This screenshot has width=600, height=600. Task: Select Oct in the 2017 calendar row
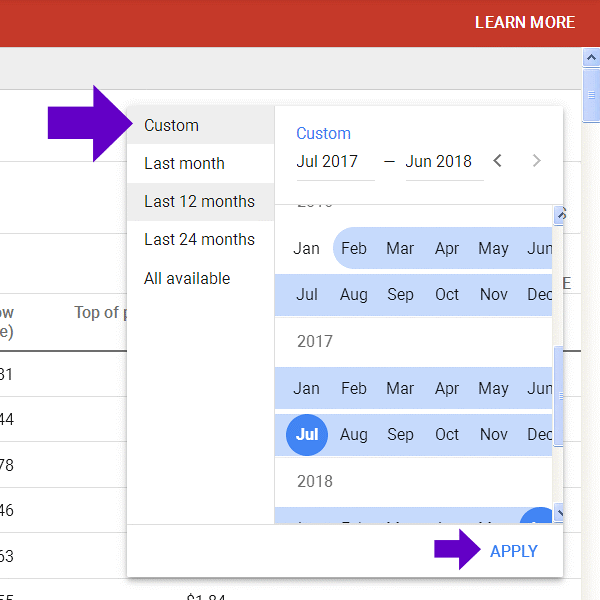[447, 435]
